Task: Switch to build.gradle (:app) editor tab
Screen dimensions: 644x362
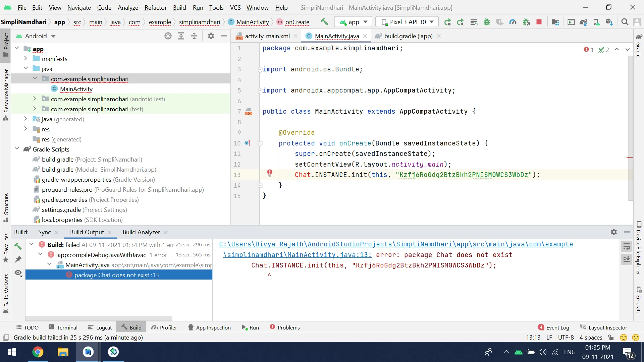Action: [408, 36]
